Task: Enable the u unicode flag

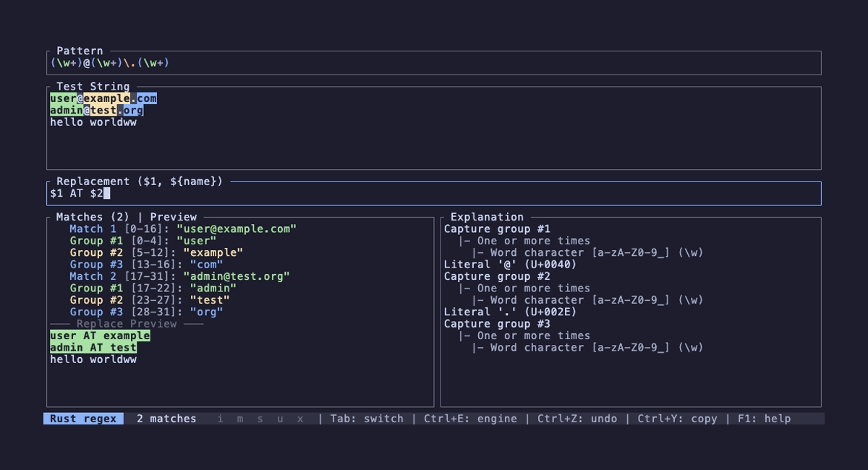Action: click(x=280, y=418)
